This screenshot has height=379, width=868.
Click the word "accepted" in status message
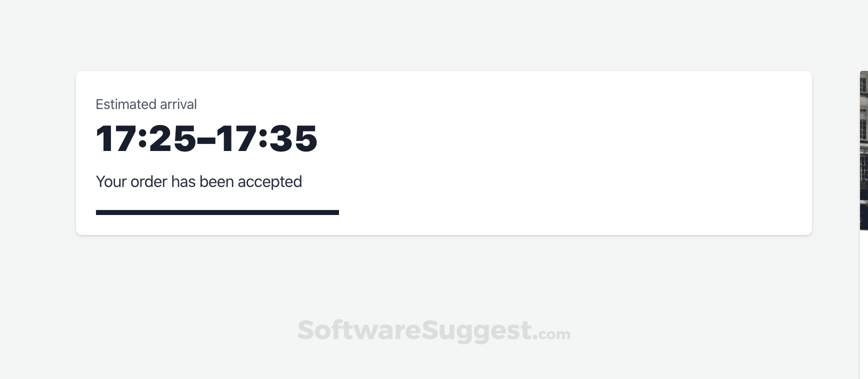pyautogui.click(x=269, y=181)
